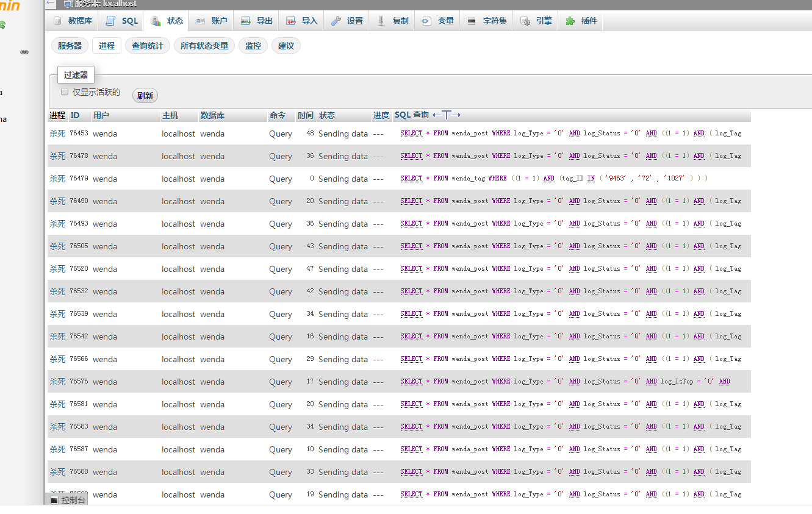Open the 变量 tab
The width and height of the screenshot is (812, 514).
[438, 21]
